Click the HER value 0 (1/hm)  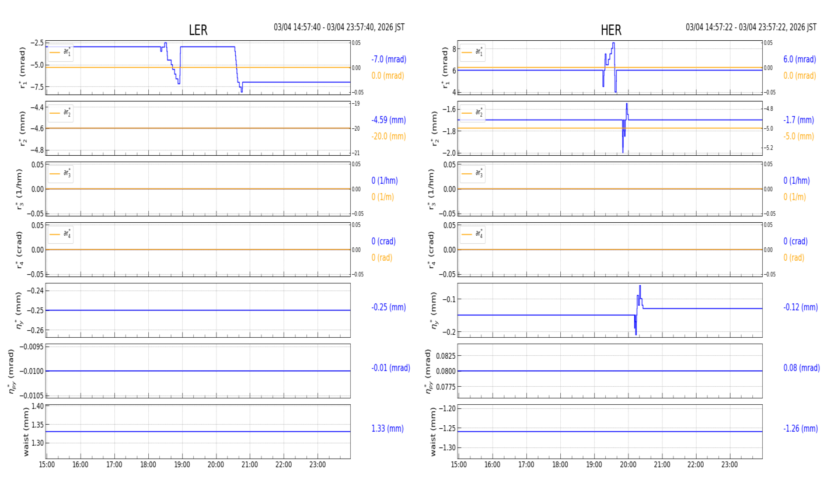[797, 181]
